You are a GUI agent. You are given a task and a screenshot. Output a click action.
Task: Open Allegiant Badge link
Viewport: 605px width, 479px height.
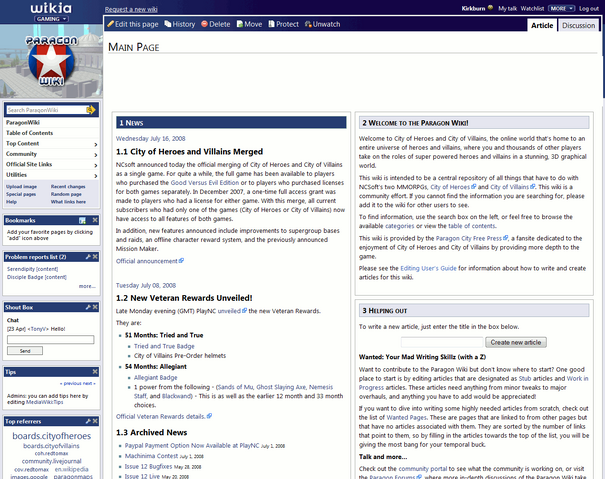tap(155, 377)
